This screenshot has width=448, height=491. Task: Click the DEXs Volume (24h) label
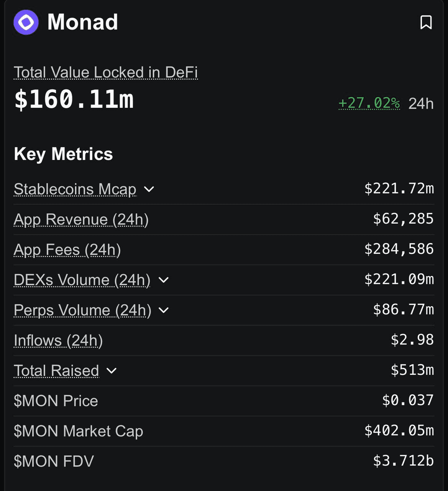pyautogui.click(x=82, y=280)
